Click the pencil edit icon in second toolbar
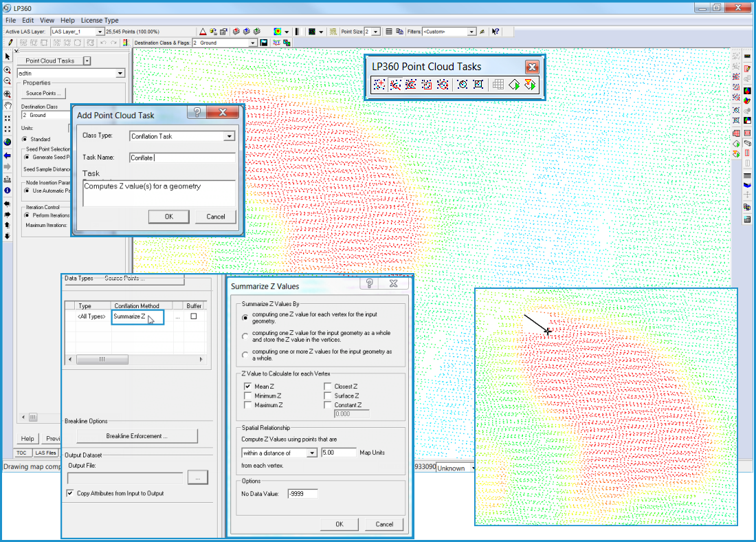The width and height of the screenshot is (756, 542). 10,43
